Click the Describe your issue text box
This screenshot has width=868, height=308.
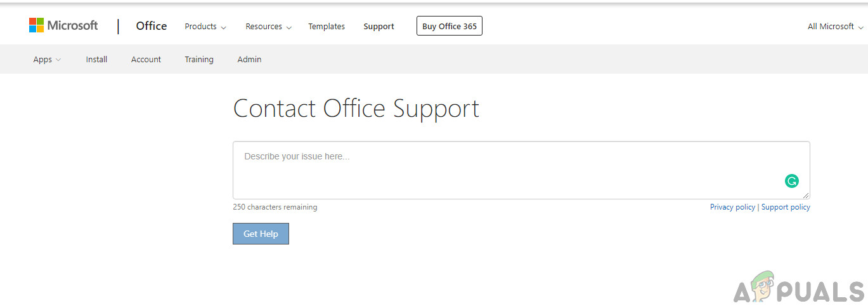[507, 170]
